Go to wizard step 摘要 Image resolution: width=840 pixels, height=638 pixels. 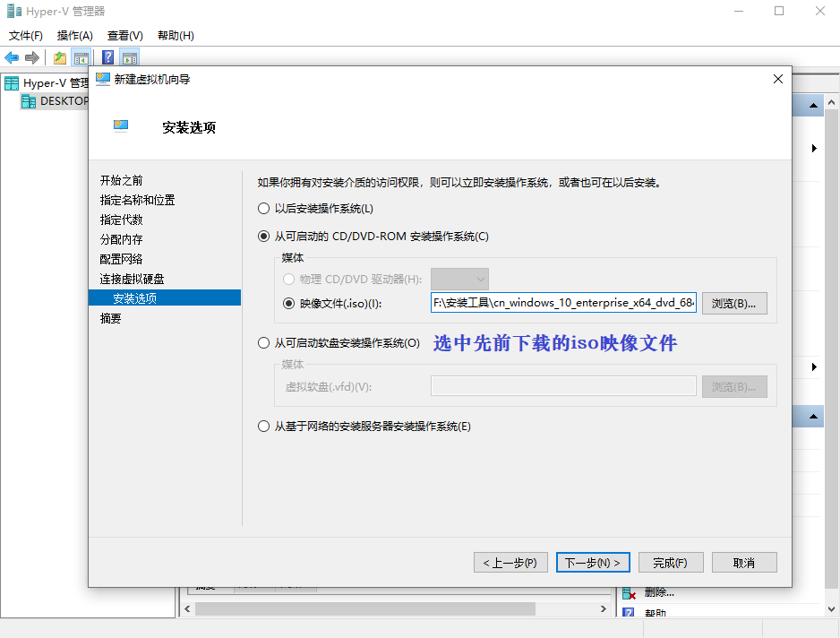[111, 318]
